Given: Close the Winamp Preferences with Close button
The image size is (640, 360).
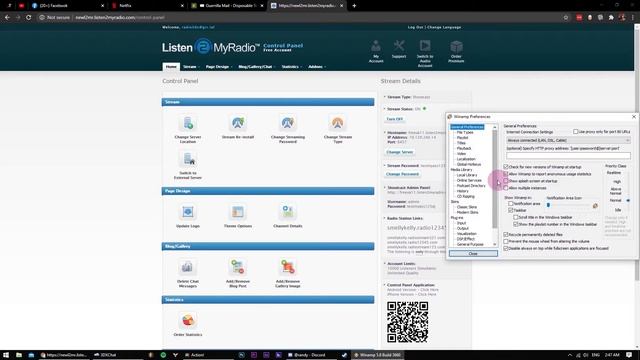Looking at the screenshot, I should (x=473, y=253).
